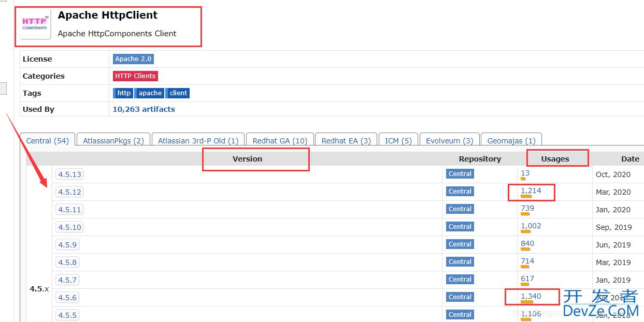Click Central badge in 4.5.11 row
This screenshot has width=644, height=322.
click(x=460, y=209)
